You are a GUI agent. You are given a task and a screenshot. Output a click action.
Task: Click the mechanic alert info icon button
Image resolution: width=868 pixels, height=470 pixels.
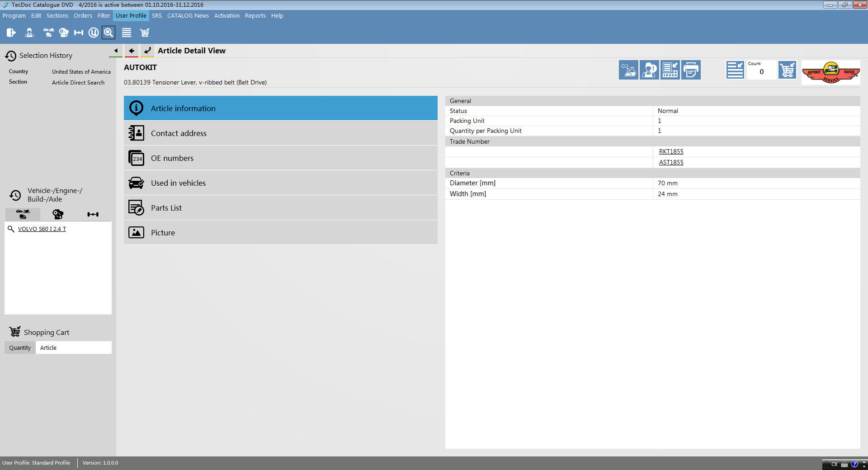pyautogui.click(x=649, y=70)
